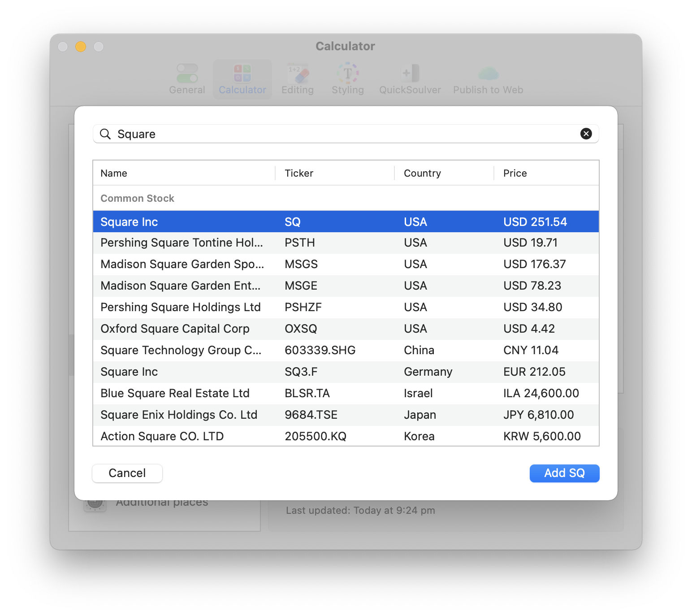This screenshot has height=616, width=692.
Task: Open the QuickSoulver tab
Action: 410,79
